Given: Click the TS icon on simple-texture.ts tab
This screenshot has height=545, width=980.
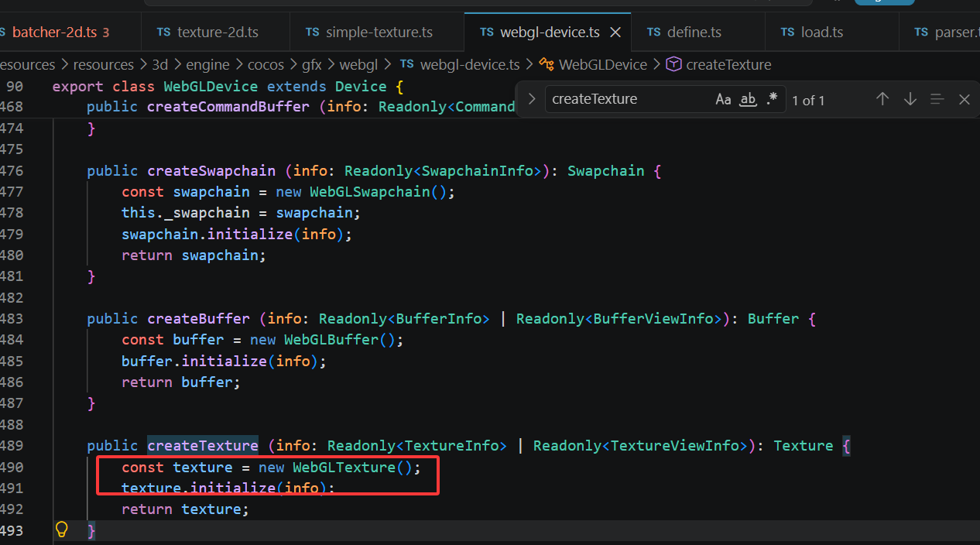Looking at the screenshot, I should [x=313, y=33].
